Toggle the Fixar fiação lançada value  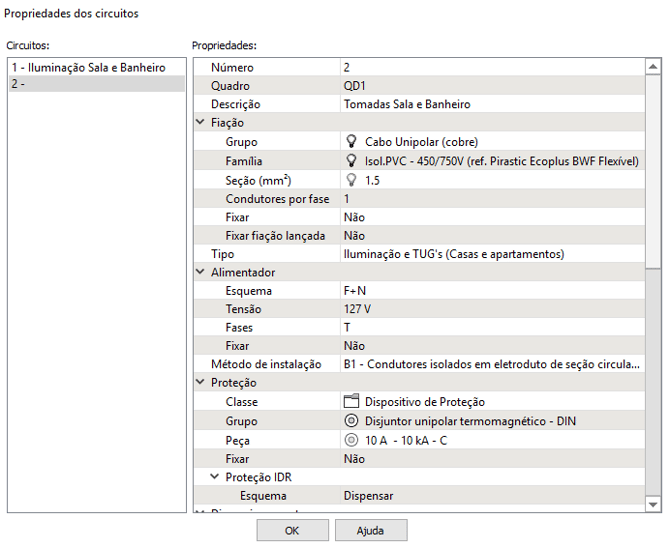pos(490,236)
